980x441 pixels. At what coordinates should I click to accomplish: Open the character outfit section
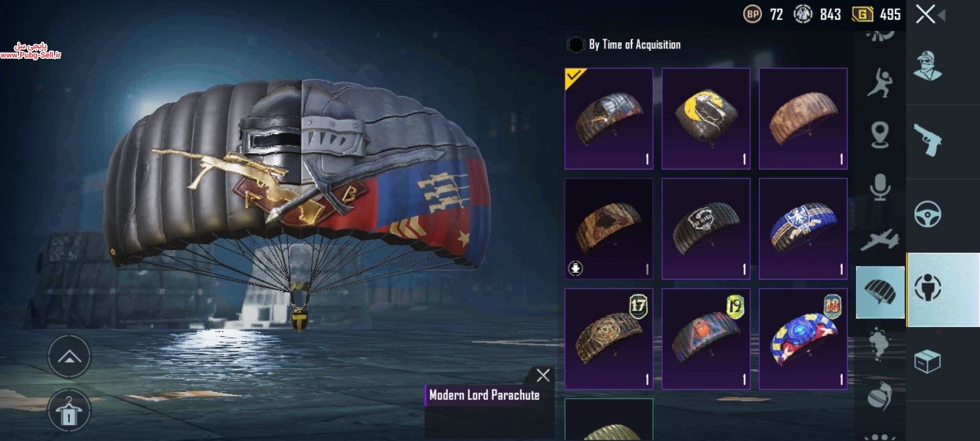[927, 66]
